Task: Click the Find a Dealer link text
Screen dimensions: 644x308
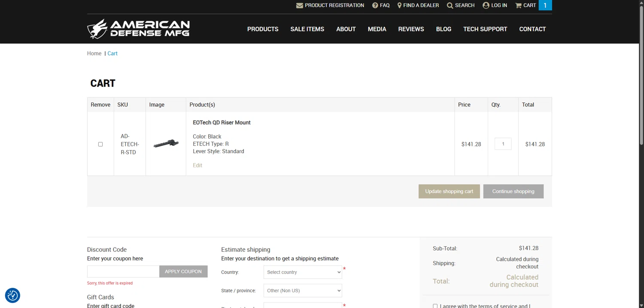Action: [421, 5]
